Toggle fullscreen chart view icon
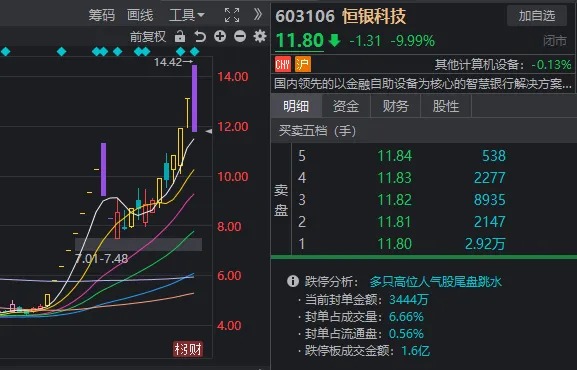The width and height of the screenshot is (577, 370). click(x=232, y=15)
